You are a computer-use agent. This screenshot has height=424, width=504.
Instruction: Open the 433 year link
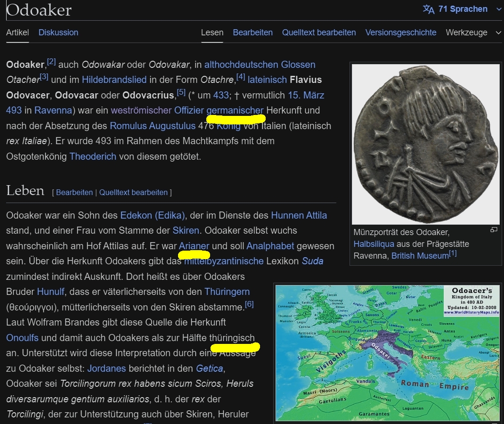(221, 95)
